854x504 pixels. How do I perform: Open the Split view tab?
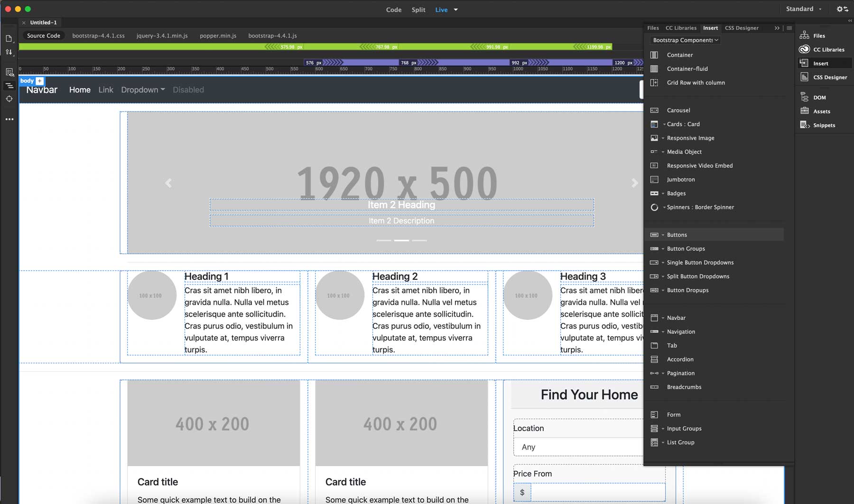pos(418,9)
